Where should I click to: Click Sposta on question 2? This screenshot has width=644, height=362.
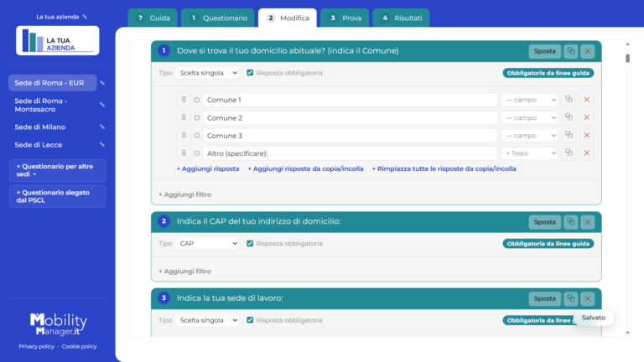pyautogui.click(x=544, y=222)
